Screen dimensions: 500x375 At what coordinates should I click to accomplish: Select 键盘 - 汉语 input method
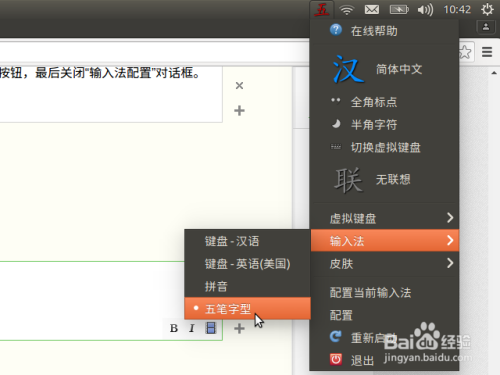point(247,241)
